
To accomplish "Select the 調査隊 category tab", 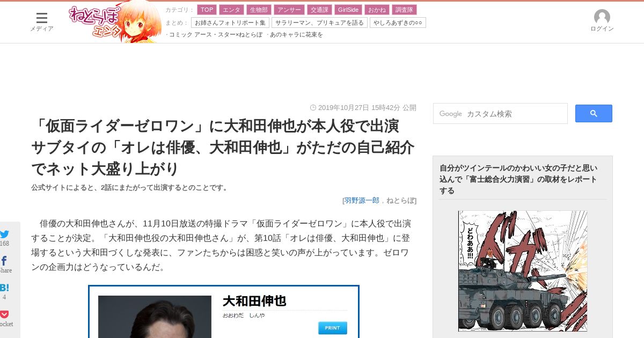I will point(405,10).
